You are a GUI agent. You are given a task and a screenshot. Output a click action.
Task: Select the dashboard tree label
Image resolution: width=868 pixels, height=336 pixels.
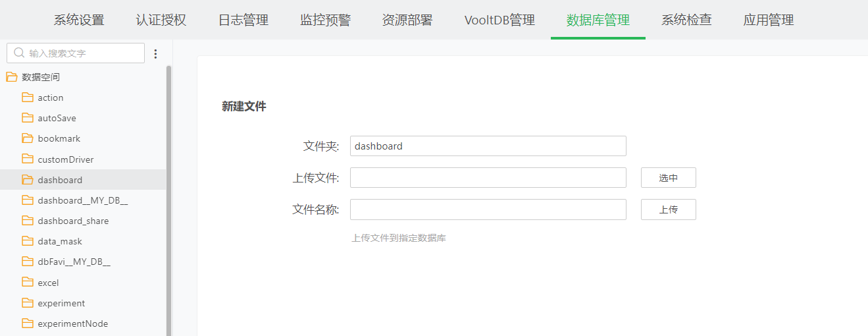[x=60, y=180]
